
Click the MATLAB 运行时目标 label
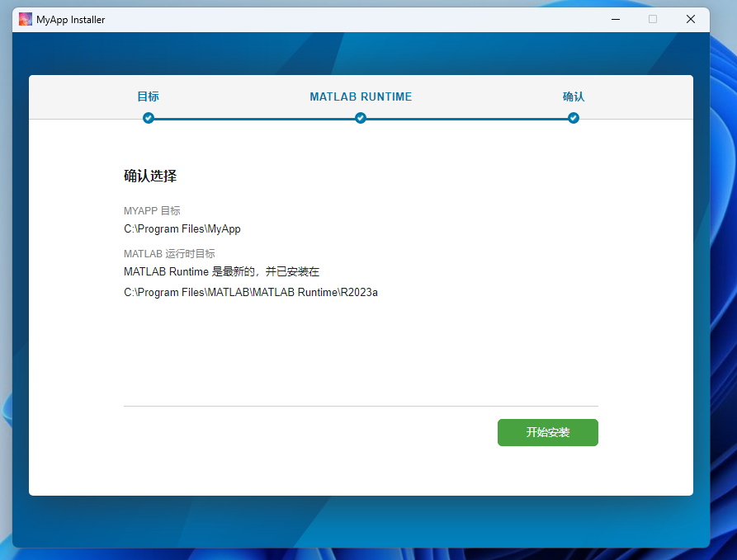pos(169,254)
